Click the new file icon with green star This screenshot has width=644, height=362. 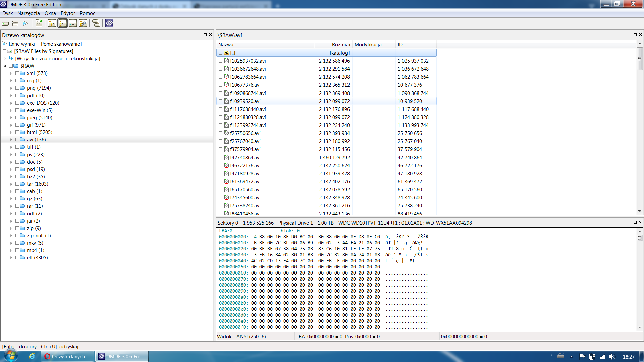(x=39, y=23)
